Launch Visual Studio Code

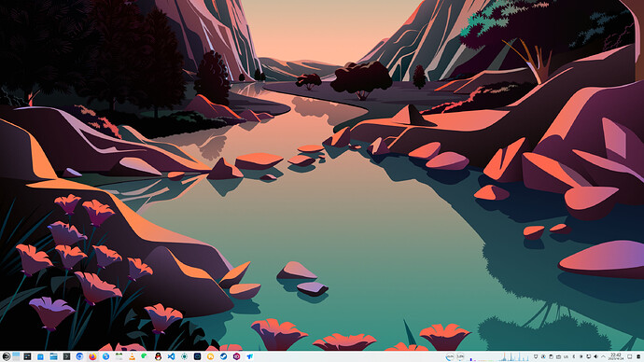172,356
